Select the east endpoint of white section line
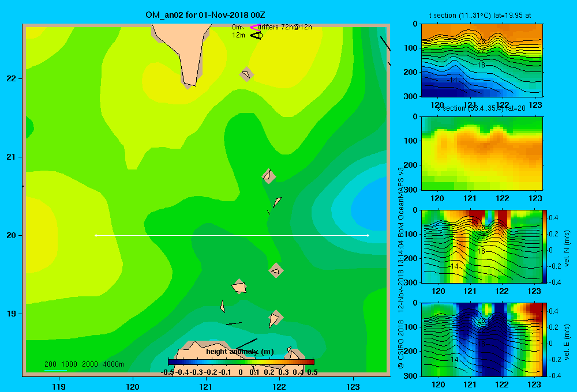 368,235
